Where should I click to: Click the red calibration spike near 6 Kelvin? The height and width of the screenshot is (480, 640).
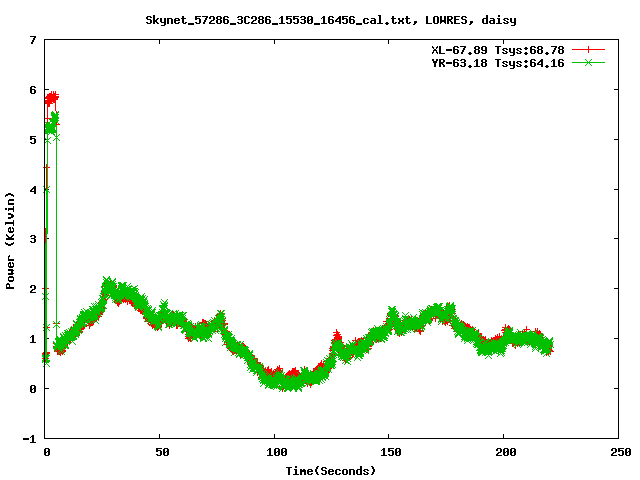pyautogui.click(x=52, y=98)
